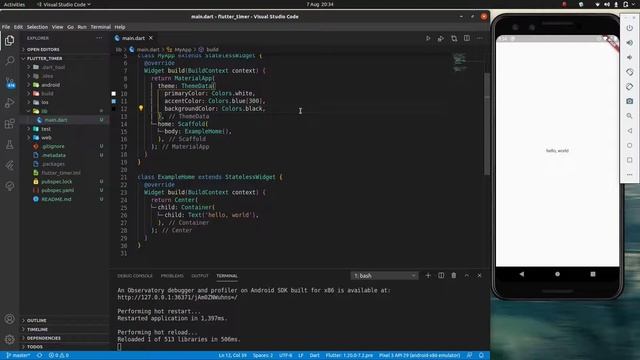Split the terminal panel
Image resolution: width=640 pixels, height=360 pixels.
tap(441, 276)
